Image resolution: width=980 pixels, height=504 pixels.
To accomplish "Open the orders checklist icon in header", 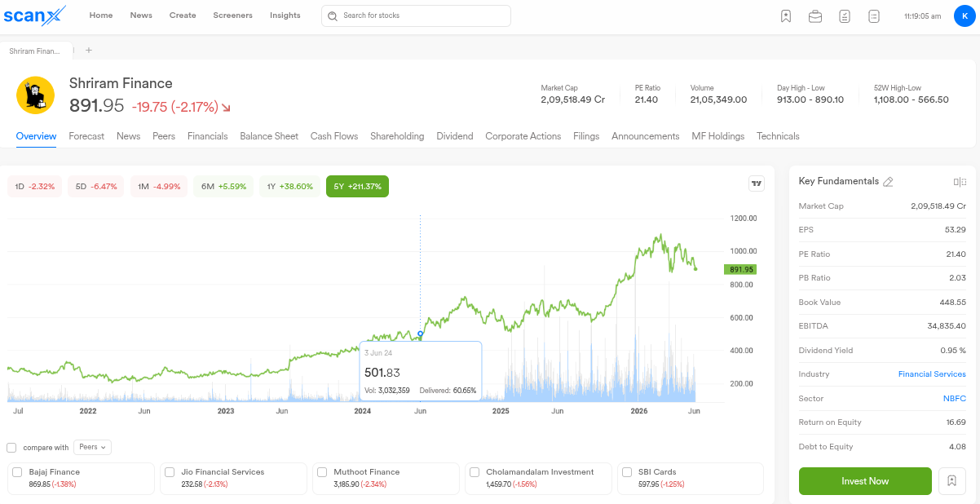I will click(x=845, y=15).
